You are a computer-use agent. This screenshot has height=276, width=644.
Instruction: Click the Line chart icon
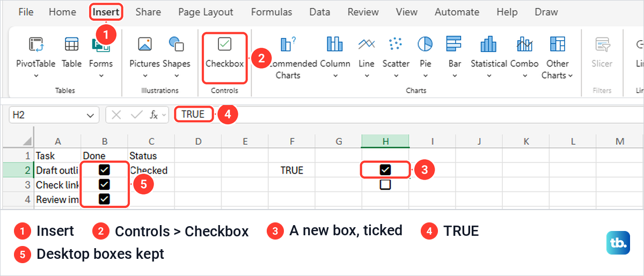(367, 44)
